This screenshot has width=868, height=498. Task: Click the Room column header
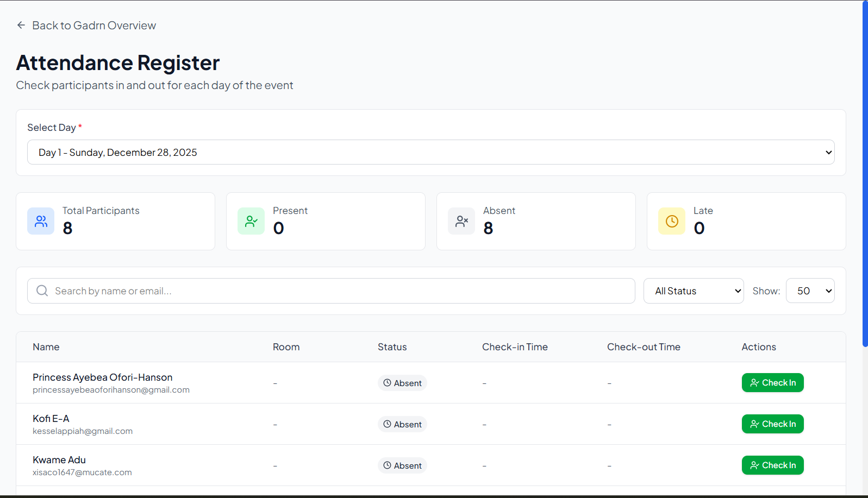[x=286, y=347]
